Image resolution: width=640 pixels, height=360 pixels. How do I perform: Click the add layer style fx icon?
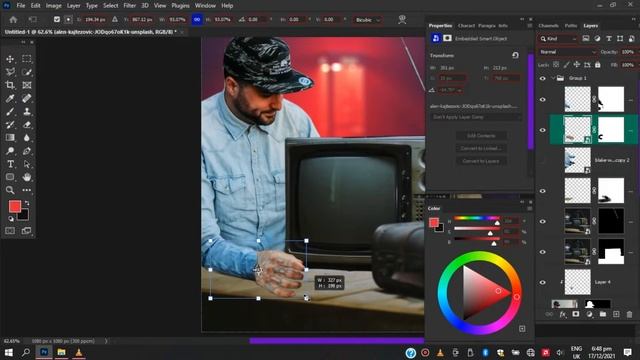pos(563,314)
